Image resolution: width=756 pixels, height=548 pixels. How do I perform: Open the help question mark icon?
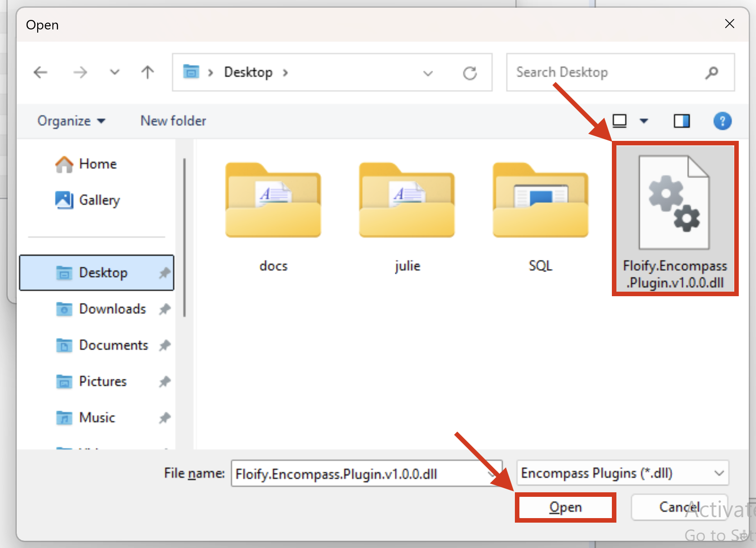click(722, 121)
